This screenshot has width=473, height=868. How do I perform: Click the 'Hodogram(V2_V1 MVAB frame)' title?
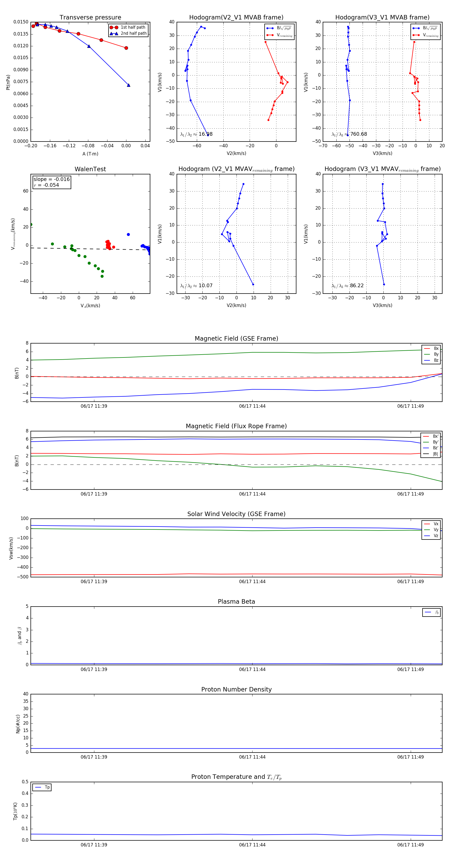[x=236, y=18]
